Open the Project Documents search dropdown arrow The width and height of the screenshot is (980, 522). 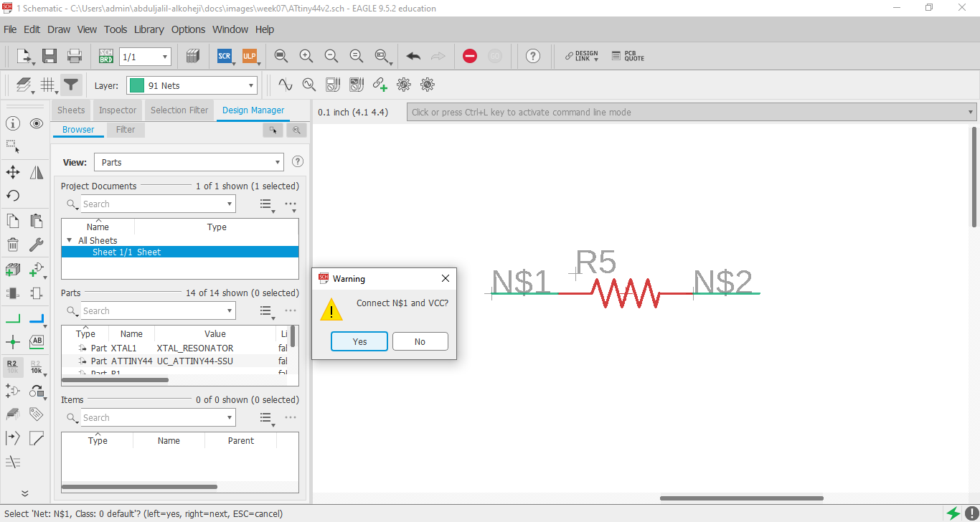tap(230, 204)
